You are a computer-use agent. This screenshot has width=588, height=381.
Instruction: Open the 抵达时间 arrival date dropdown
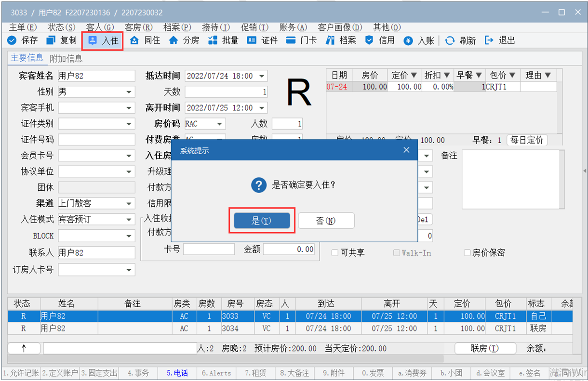click(x=262, y=76)
